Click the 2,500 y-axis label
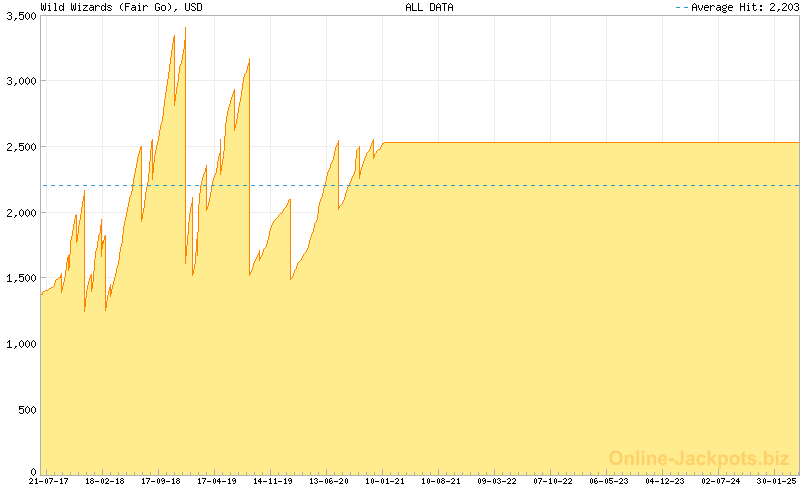The image size is (800, 490). 20,148
